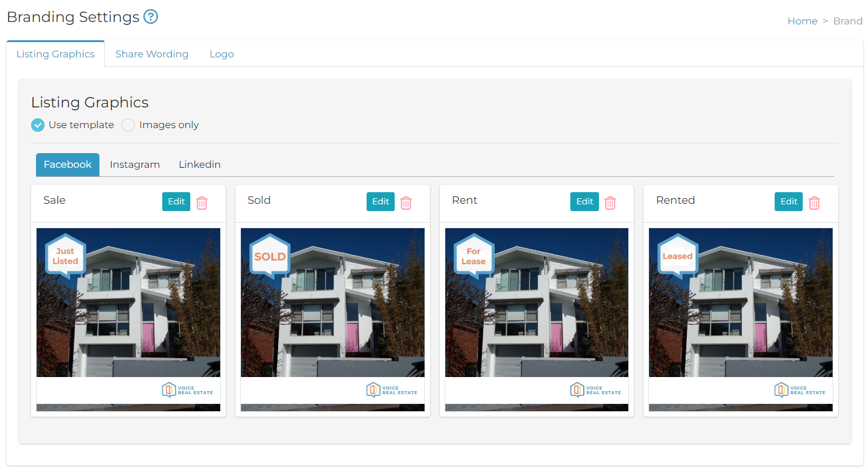Edit the Sale listing graphic

point(176,202)
